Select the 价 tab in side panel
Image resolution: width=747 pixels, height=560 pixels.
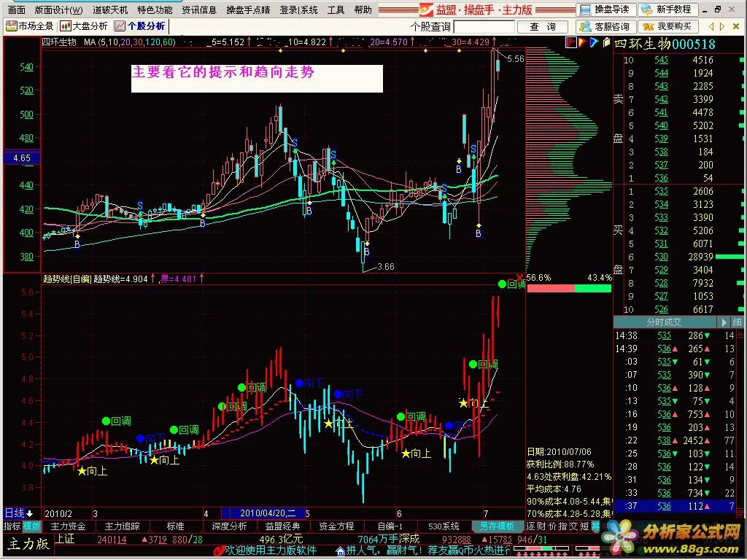pos(553,526)
